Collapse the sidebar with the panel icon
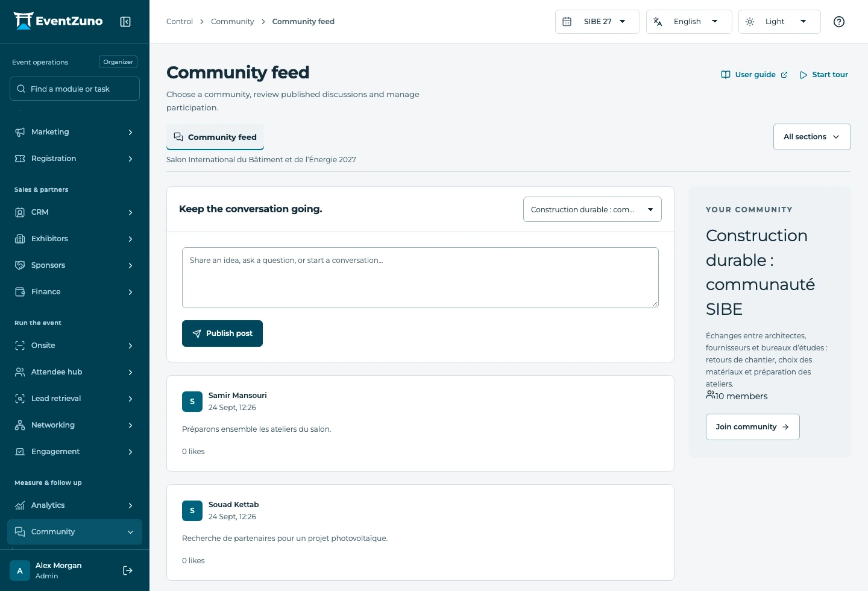868x591 pixels. click(125, 22)
